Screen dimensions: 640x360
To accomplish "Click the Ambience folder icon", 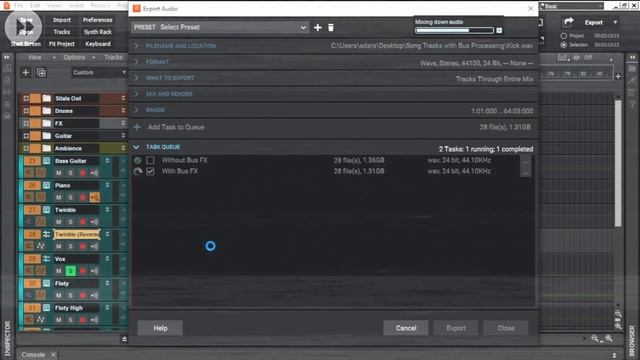I will pos(47,148).
